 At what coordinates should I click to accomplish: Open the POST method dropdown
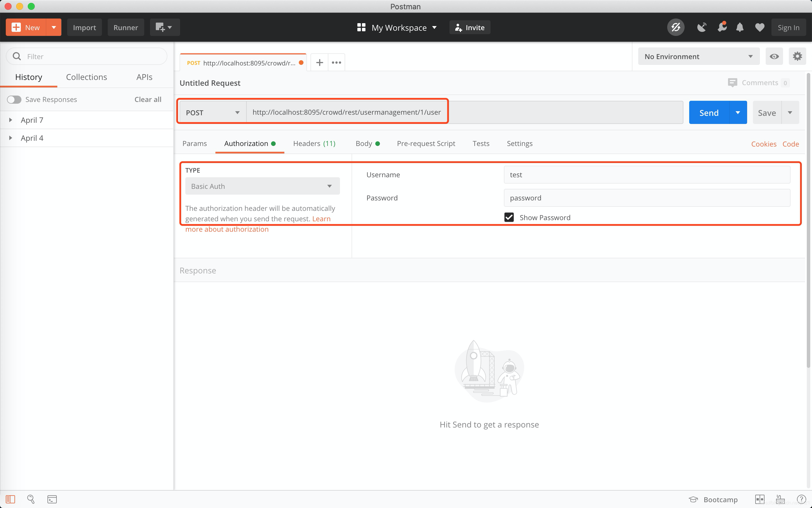(213, 113)
